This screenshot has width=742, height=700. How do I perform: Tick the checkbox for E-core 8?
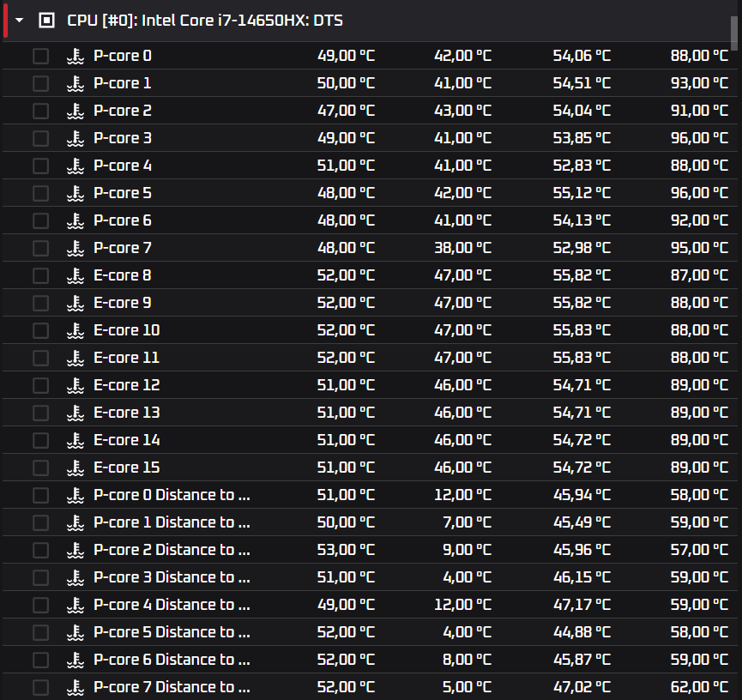[x=40, y=275]
